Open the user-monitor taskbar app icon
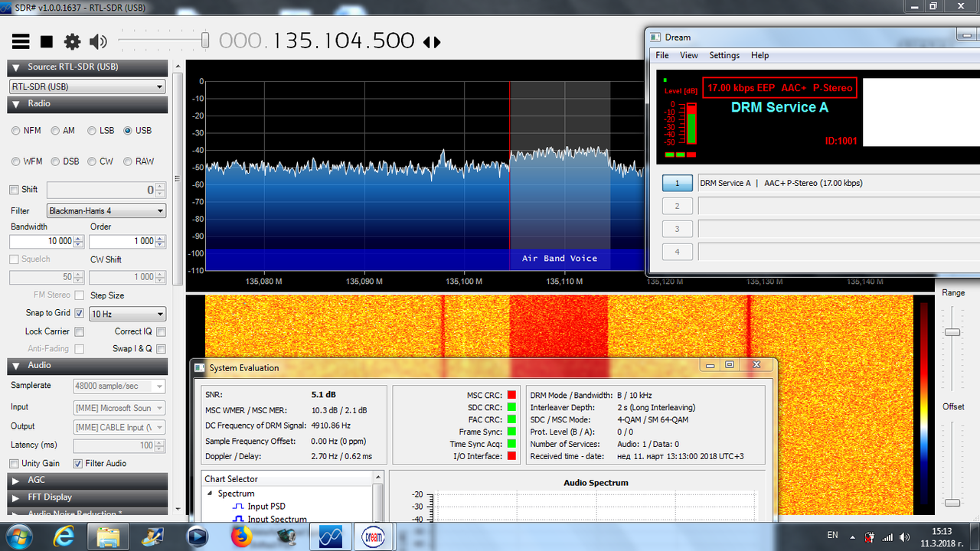Screen dimensions: 980x551 (153, 536)
